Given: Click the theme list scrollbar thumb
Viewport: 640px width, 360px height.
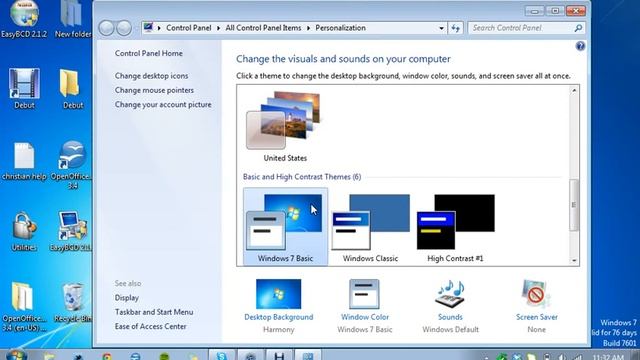Looking at the screenshot, I should pyautogui.click(x=574, y=205).
